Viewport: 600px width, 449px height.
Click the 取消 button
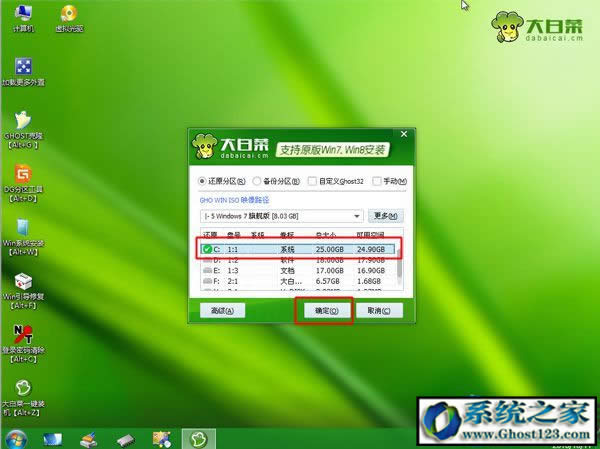pos(376,311)
